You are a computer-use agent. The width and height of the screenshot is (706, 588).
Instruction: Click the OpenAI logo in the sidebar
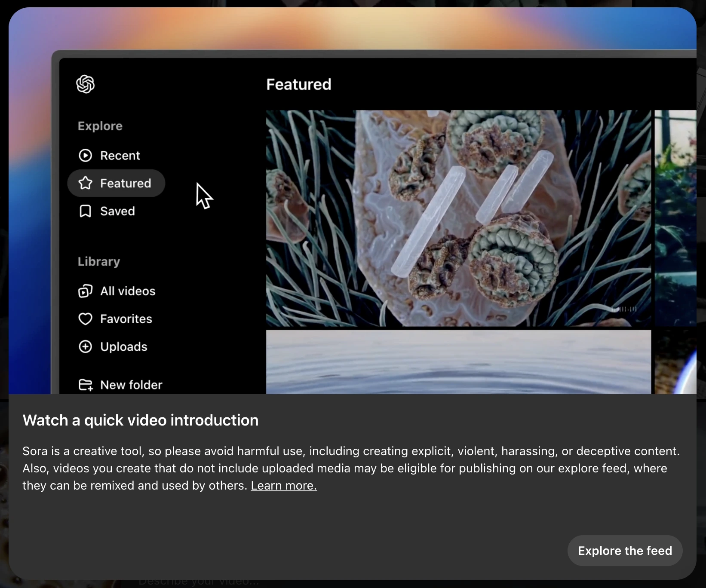(x=85, y=84)
